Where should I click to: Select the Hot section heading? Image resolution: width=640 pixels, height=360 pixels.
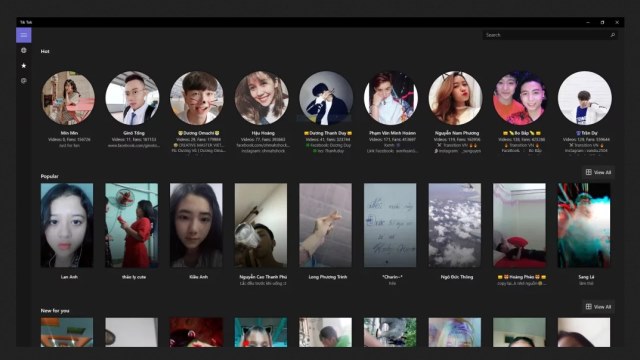(x=45, y=51)
